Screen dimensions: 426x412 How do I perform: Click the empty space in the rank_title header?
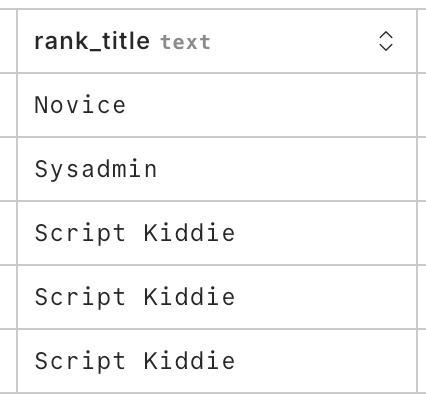pyautogui.click(x=293, y=41)
